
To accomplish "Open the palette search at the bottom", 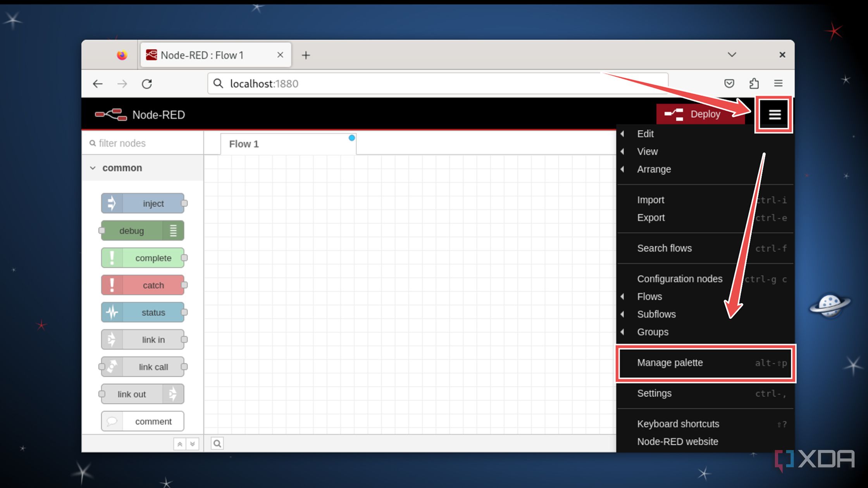I will [217, 443].
